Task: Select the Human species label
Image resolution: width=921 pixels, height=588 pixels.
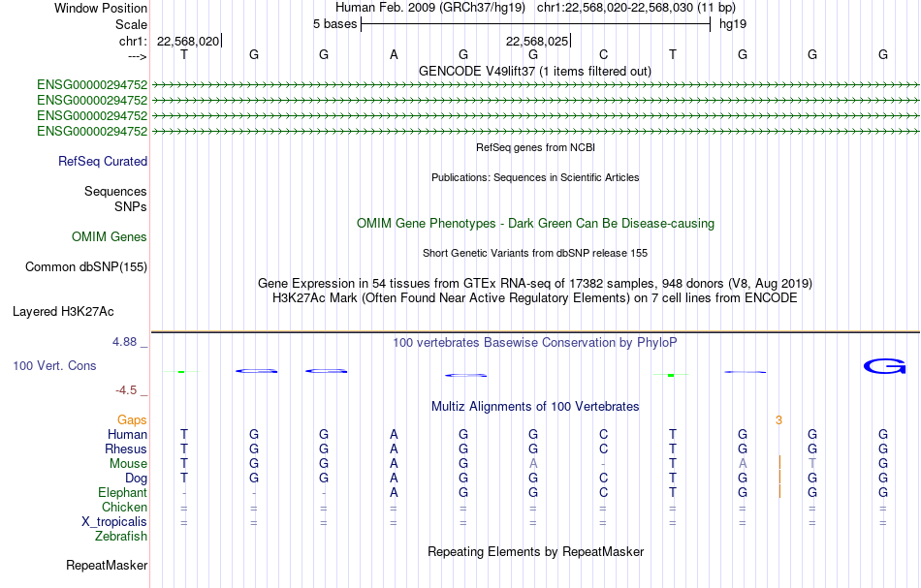Action: 127,435
